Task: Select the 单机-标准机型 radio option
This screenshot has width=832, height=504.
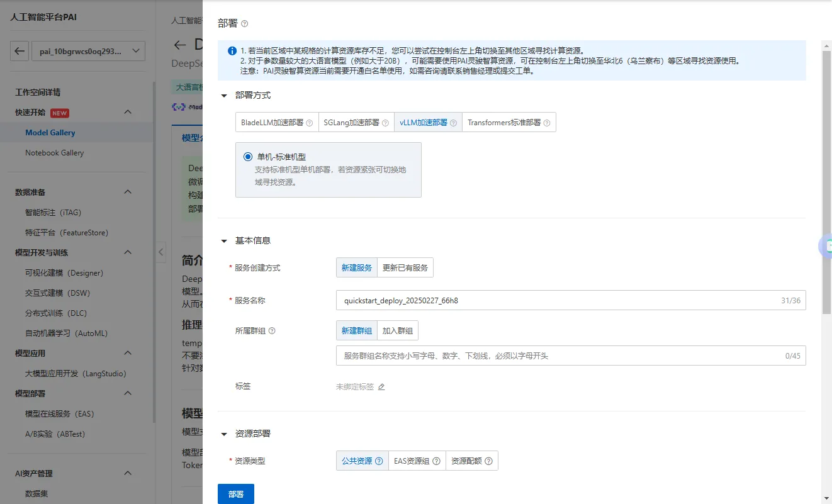Action: 248,157
